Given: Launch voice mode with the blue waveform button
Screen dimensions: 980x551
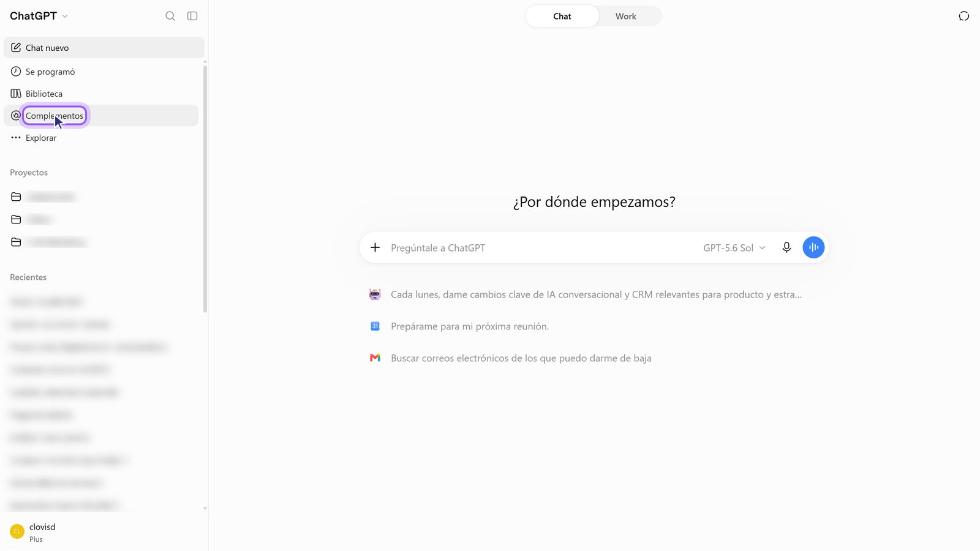Looking at the screenshot, I should click(813, 247).
